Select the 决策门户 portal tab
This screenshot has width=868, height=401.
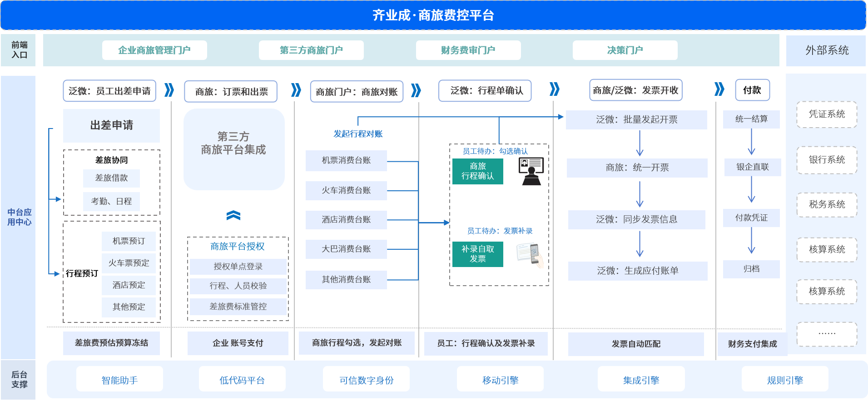click(625, 50)
